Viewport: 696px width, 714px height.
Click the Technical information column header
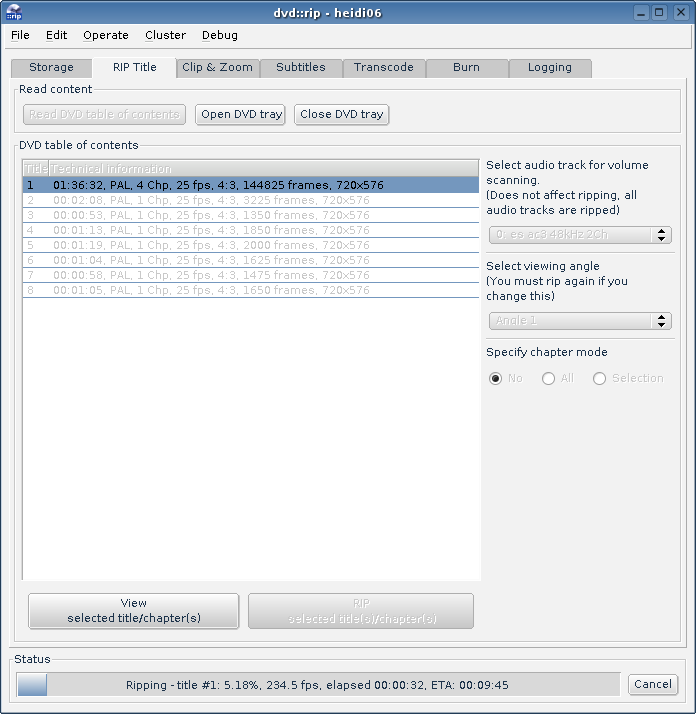point(264,168)
